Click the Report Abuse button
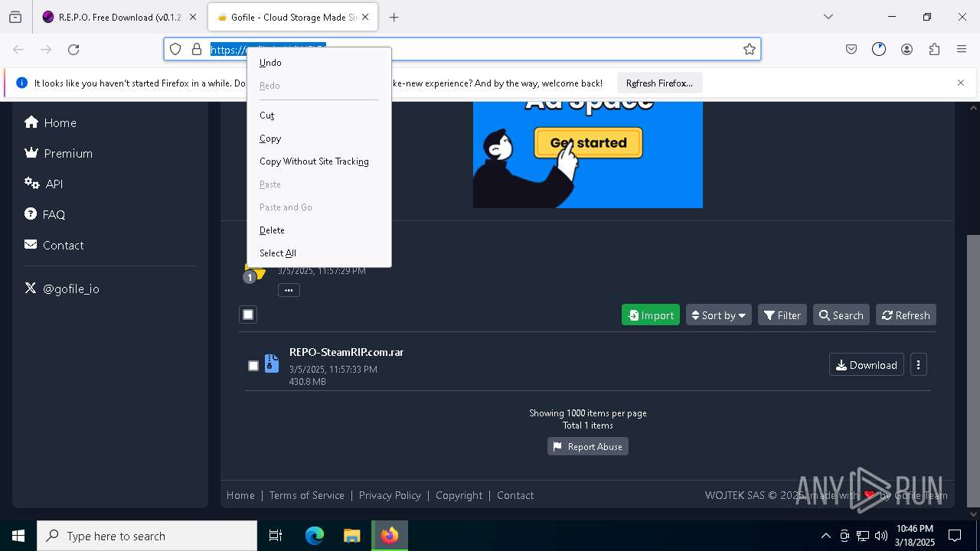This screenshot has height=551, width=980. click(x=587, y=446)
